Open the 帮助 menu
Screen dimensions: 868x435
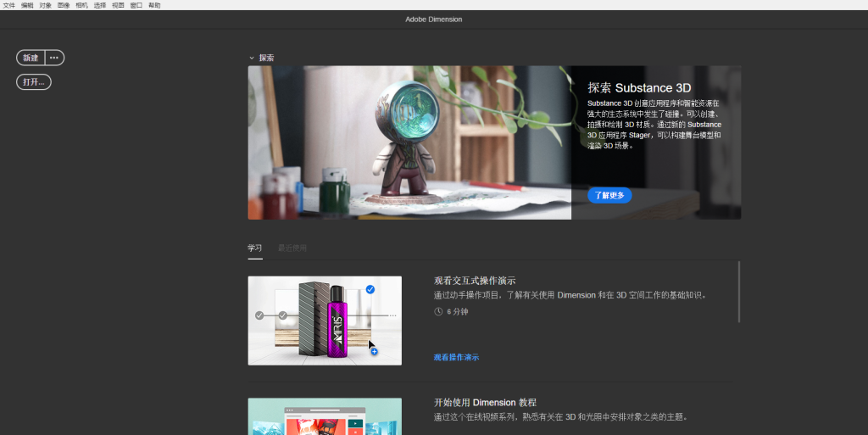[154, 5]
